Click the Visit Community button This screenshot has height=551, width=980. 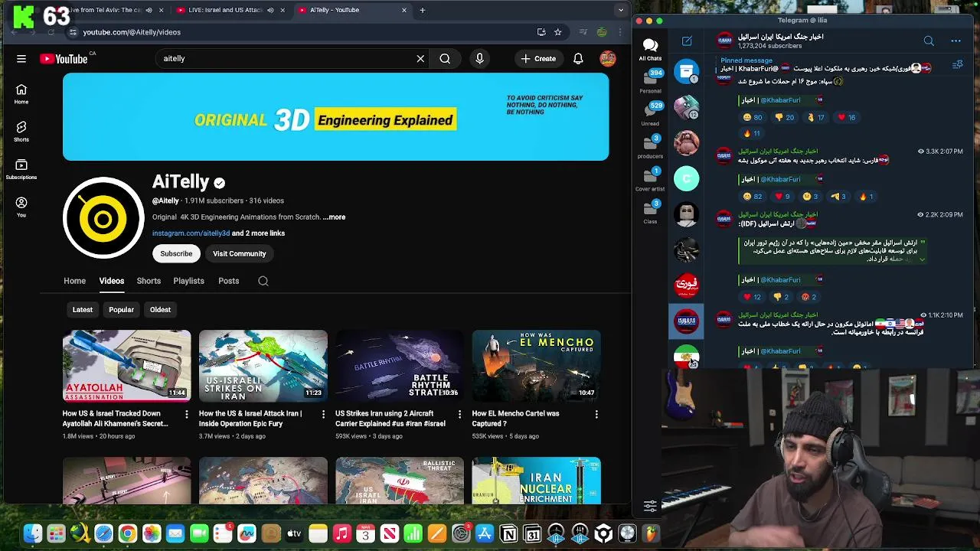[x=240, y=254]
